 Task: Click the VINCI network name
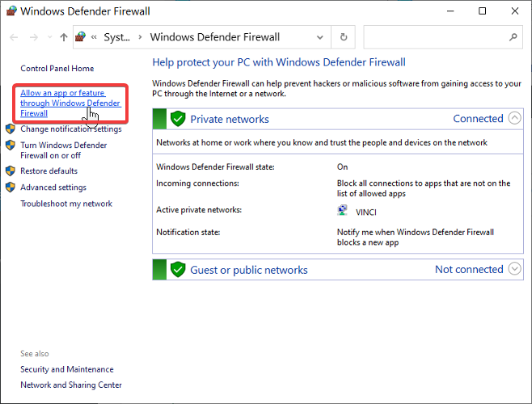[x=365, y=213]
